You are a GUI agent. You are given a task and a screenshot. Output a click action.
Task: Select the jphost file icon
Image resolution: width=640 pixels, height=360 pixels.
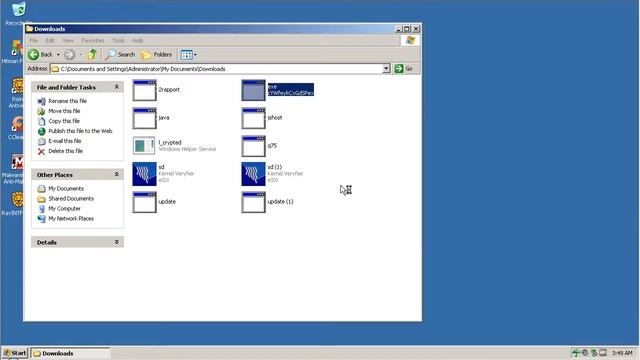click(253, 118)
